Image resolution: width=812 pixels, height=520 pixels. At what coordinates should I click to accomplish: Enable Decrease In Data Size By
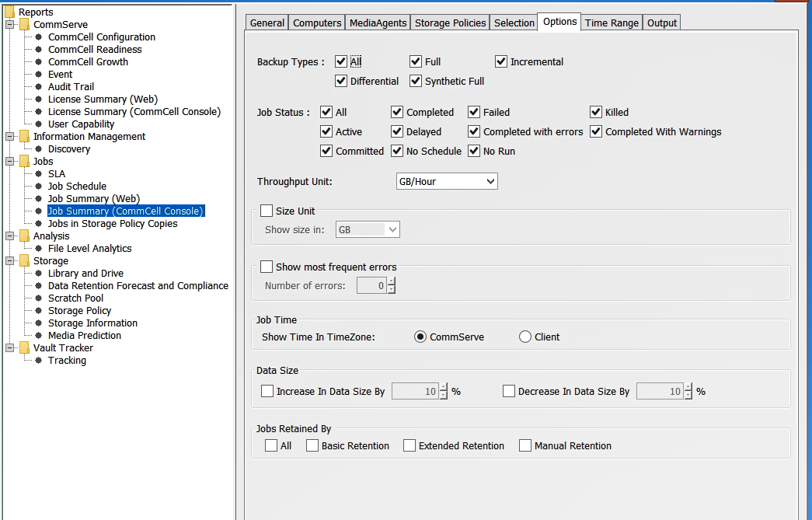tap(509, 391)
